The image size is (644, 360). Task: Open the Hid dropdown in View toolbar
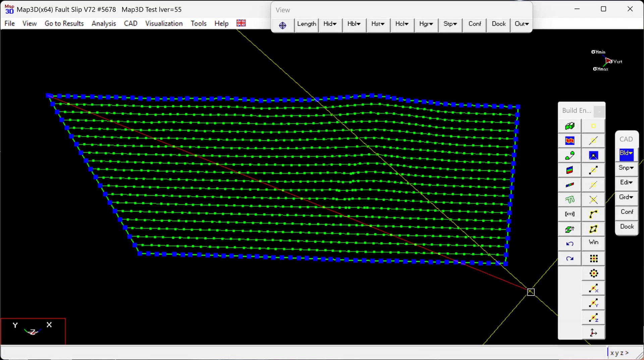[330, 24]
